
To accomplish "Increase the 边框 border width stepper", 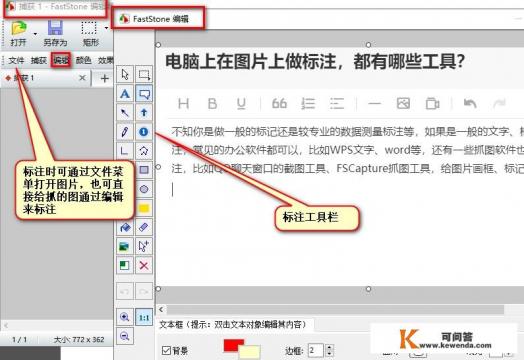I will pos(330,347).
